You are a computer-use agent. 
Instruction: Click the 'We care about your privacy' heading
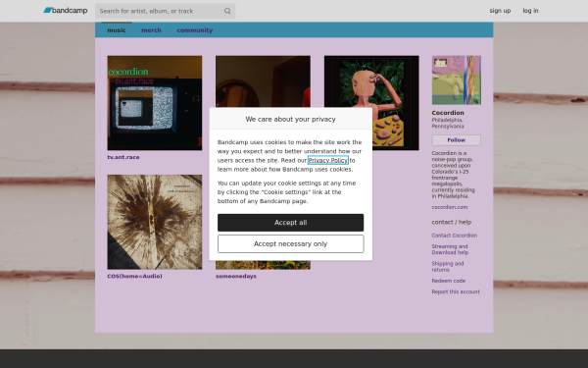pos(290,119)
